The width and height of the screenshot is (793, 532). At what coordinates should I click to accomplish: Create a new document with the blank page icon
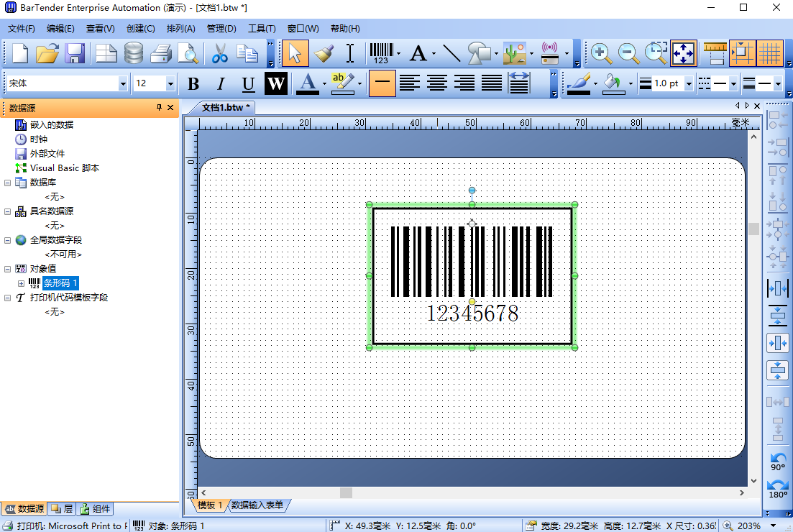click(19, 53)
